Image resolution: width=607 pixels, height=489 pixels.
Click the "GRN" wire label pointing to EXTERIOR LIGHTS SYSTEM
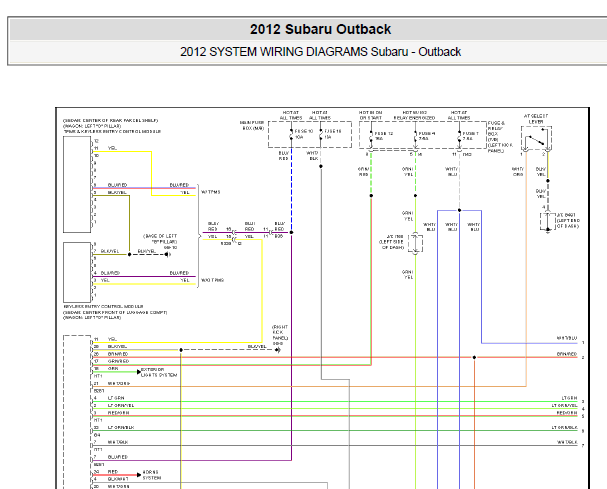pos(113,368)
